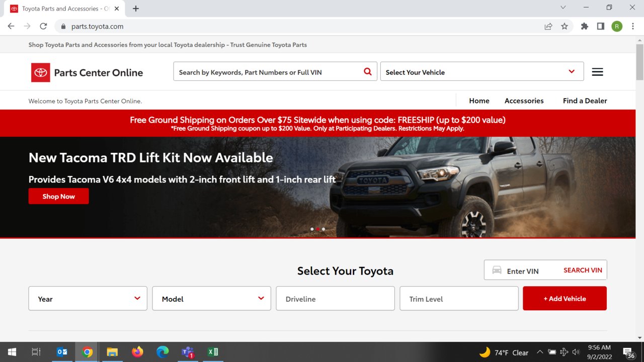Click the SEARCH VIN button
Viewport: 644px width, 362px height.
(x=583, y=270)
